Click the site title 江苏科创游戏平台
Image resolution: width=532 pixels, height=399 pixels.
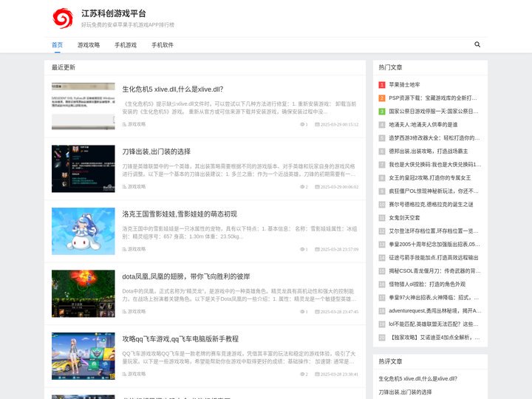tap(114, 13)
